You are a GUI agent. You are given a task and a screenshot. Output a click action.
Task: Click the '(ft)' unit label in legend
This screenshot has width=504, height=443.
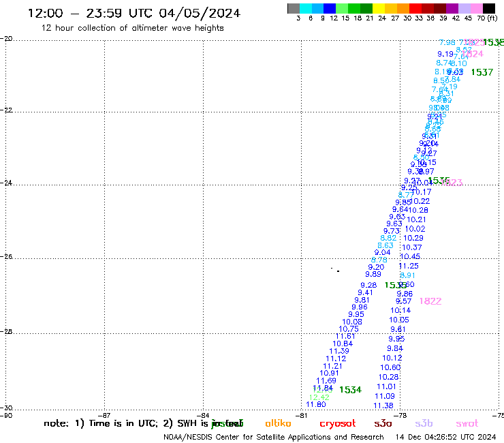click(492, 18)
